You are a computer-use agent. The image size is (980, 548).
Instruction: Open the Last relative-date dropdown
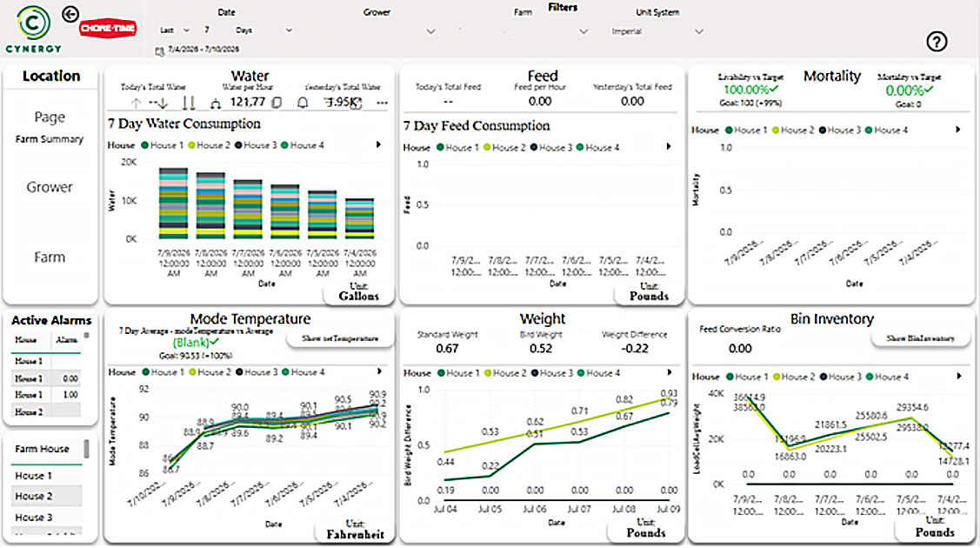click(175, 30)
